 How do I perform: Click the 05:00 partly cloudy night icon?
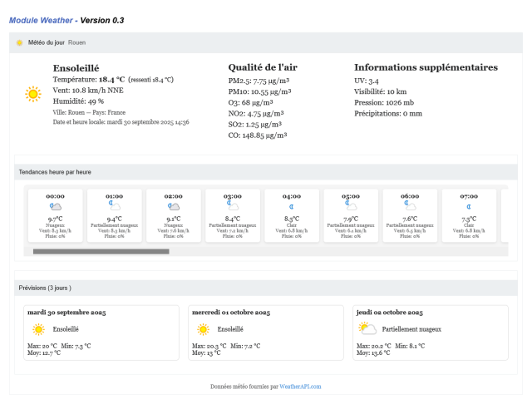[351, 205]
